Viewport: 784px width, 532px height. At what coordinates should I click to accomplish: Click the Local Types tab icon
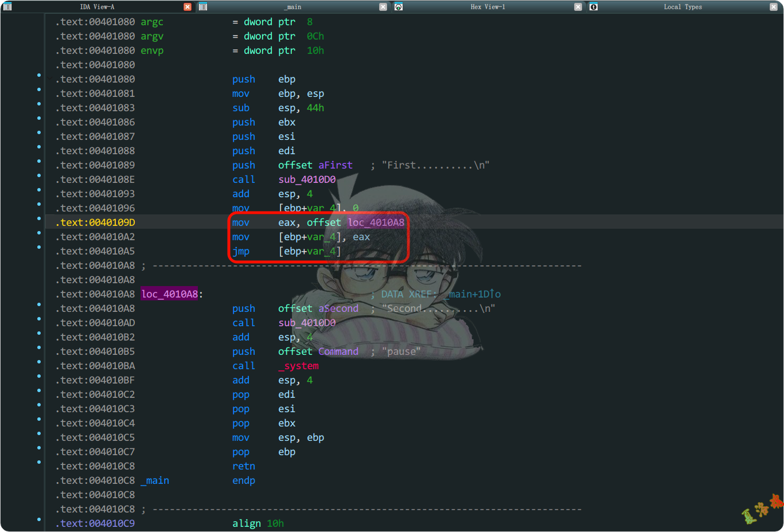tap(594, 7)
